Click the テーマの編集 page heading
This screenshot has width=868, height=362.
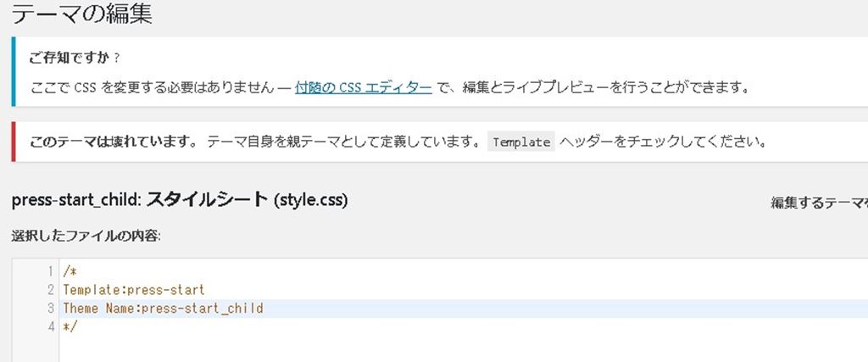coord(82,14)
